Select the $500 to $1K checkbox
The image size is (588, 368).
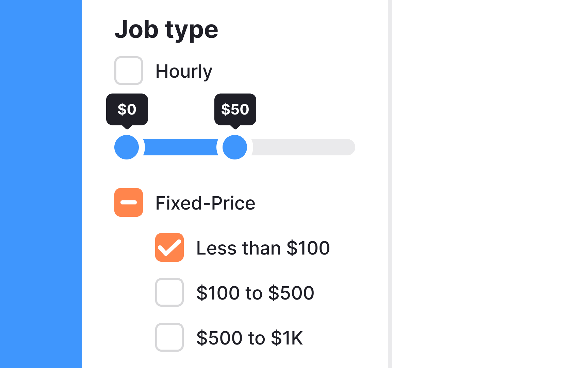pyautogui.click(x=169, y=337)
